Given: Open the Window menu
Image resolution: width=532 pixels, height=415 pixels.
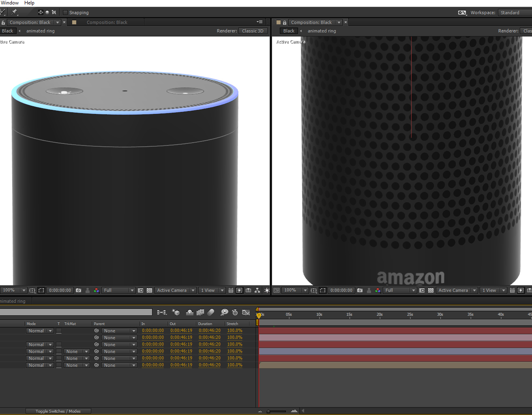Looking at the screenshot, I should point(10,3).
